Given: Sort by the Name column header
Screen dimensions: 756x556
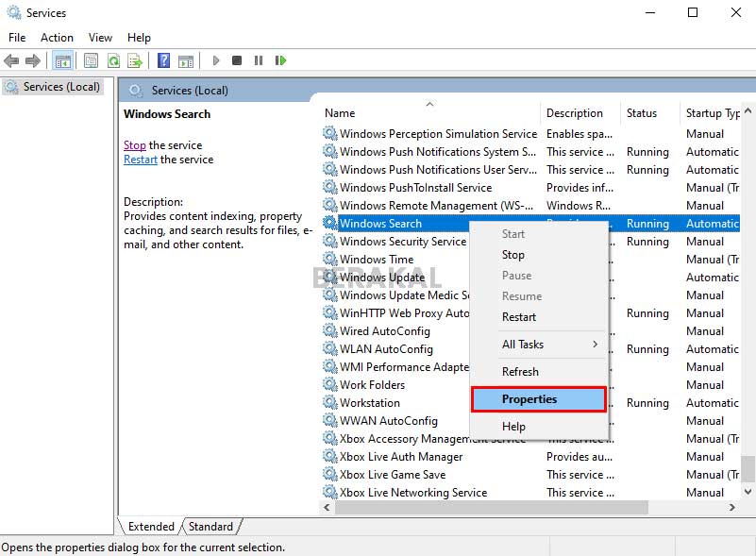Looking at the screenshot, I should coord(429,113).
